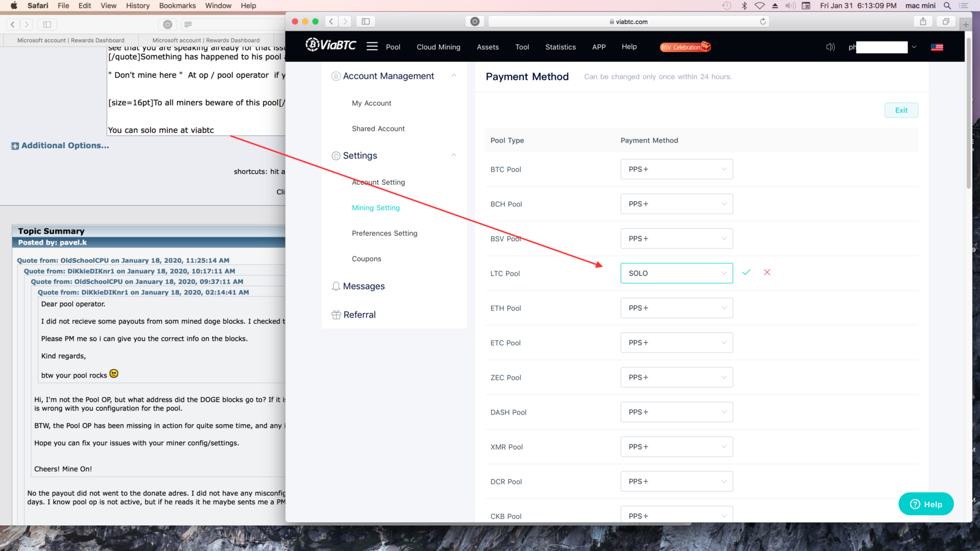Click the show tabs icon in front window
Viewport: 980px width, 551px height.
coord(946,21)
